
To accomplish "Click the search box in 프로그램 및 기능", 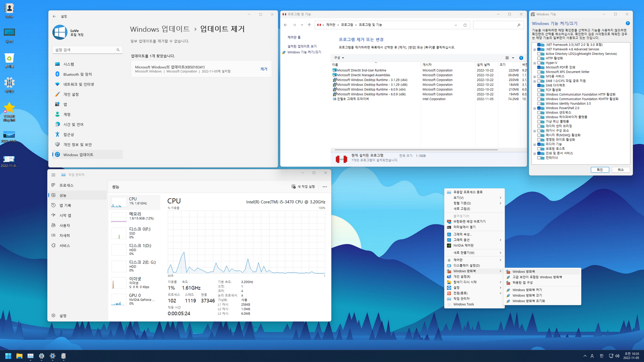I will [498, 25].
